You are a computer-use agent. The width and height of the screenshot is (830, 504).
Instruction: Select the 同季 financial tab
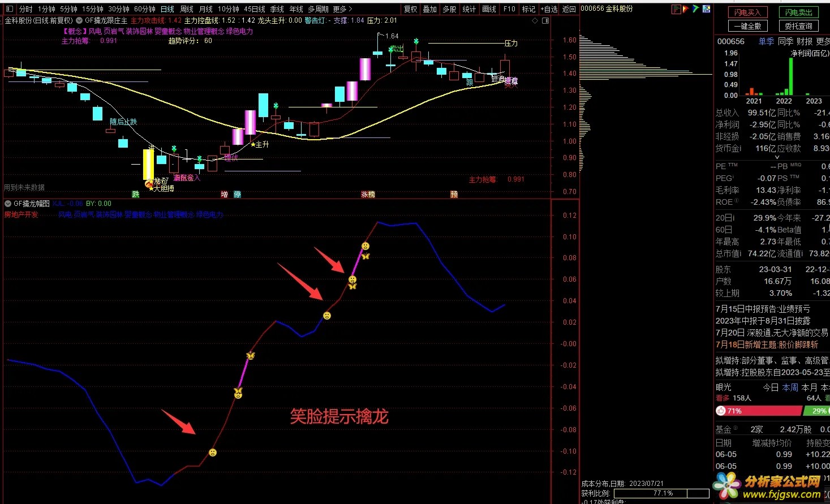pyautogui.click(x=785, y=41)
